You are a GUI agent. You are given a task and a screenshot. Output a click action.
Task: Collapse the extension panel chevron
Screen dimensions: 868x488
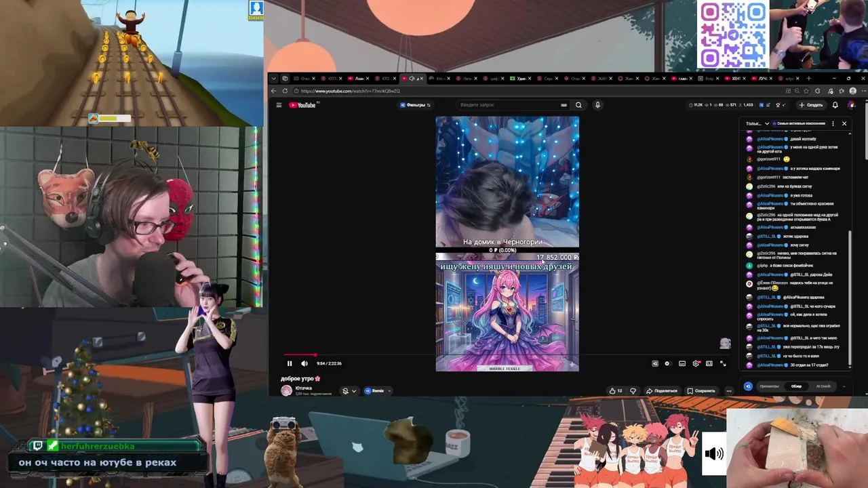(844, 386)
